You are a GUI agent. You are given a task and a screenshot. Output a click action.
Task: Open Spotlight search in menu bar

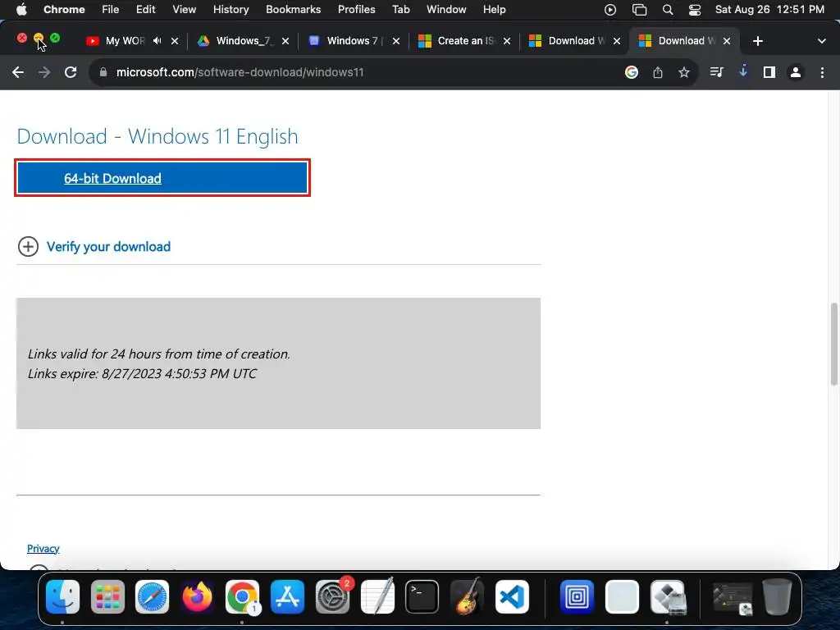click(x=668, y=9)
